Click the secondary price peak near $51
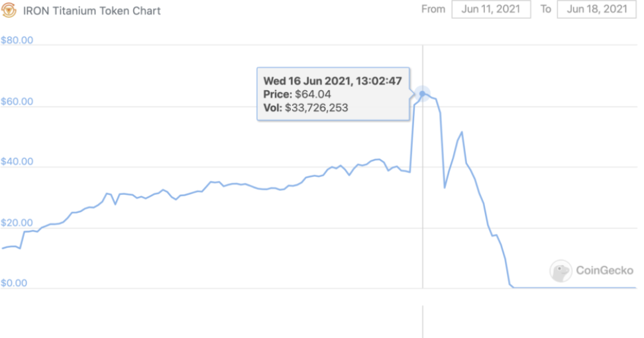The height and width of the screenshot is (338, 644). tap(462, 132)
